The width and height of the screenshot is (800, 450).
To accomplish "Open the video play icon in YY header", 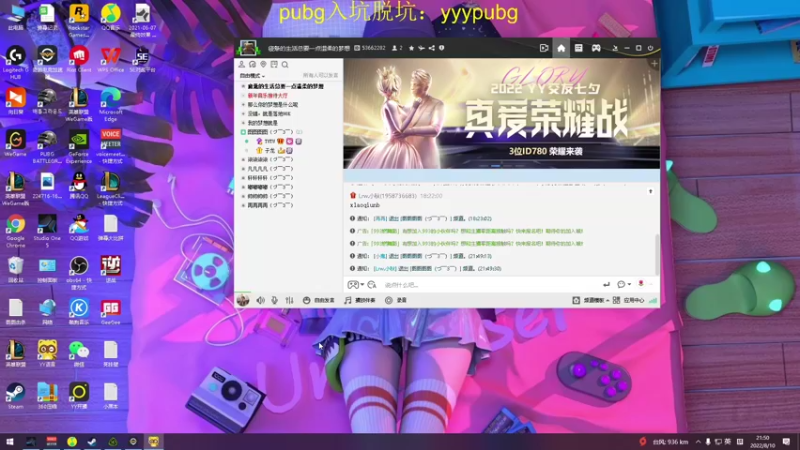I will tap(544, 48).
